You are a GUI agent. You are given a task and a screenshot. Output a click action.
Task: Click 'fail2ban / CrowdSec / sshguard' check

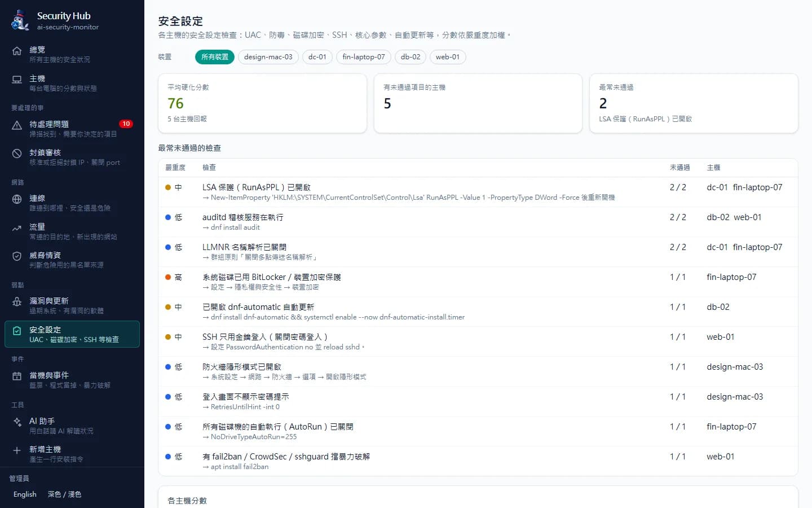pos(286,457)
